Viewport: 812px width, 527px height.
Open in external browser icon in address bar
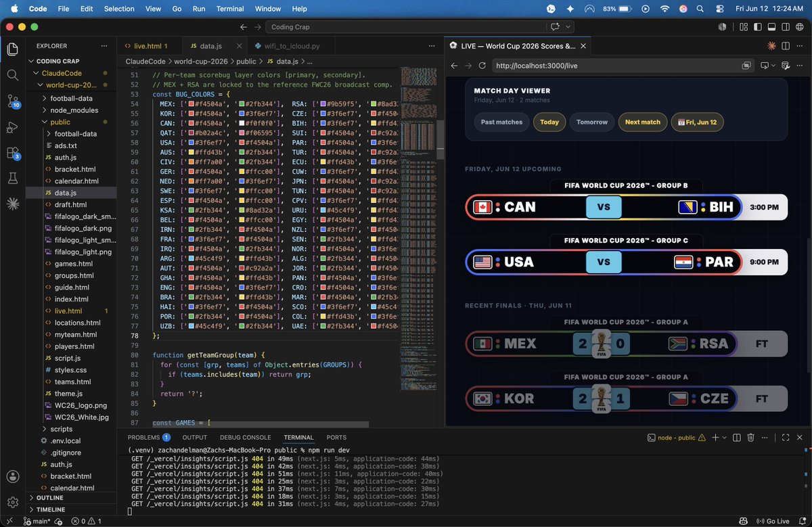click(x=746, y=66)
